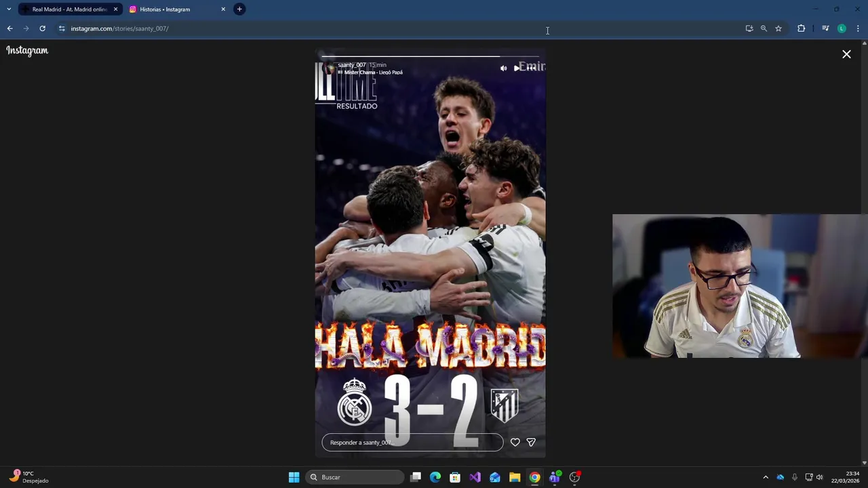Open Microsoft Teams from the taskbar
The image size is (868, 488).
pyautogui.click(x=555, y=477)
